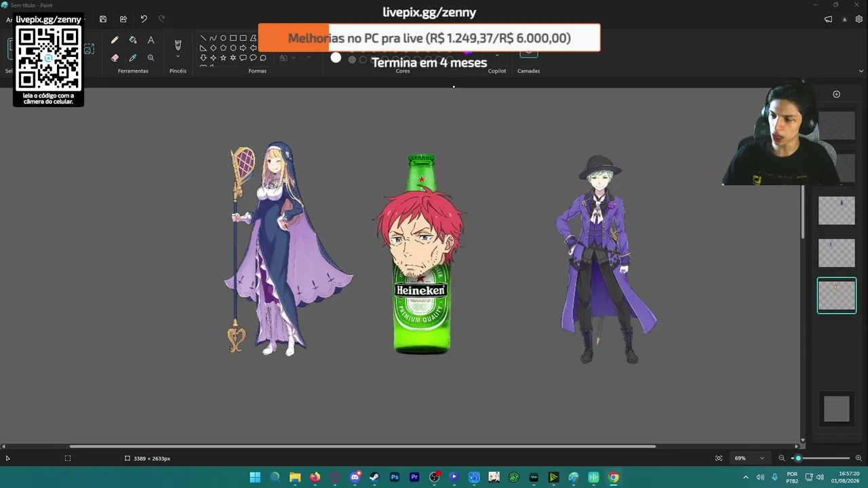
Task: Click the background color square in layers panel
Action: point(837,409)
